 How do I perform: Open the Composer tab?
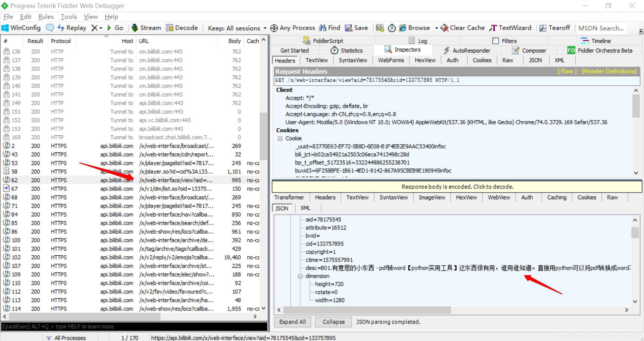(529, 50)
